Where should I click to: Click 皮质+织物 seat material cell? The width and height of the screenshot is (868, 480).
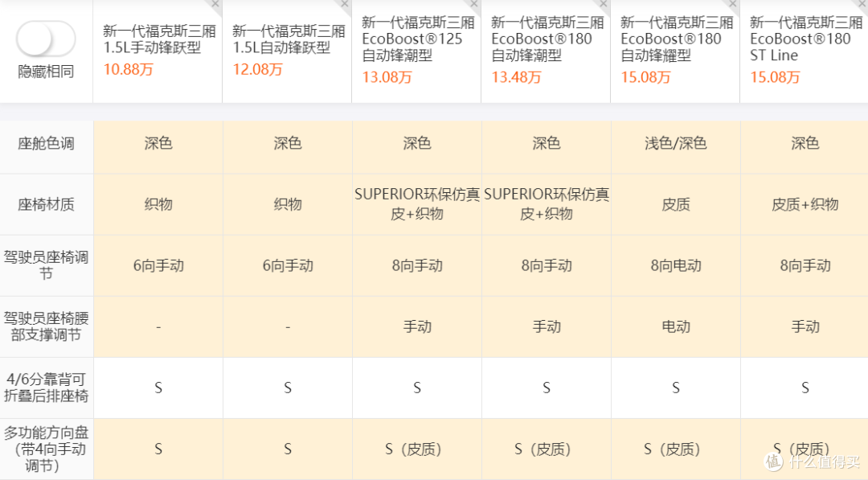(805, 205)
